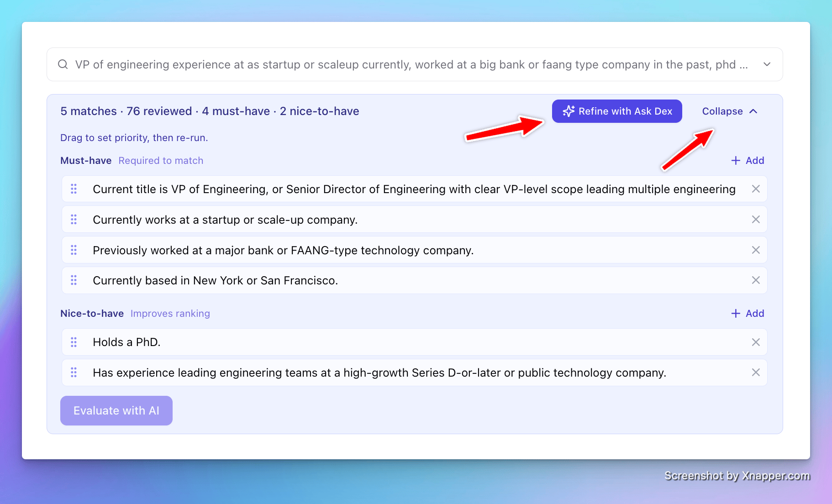
Task: Click the Nice-to-have section heading
Action: pos(92,313)
